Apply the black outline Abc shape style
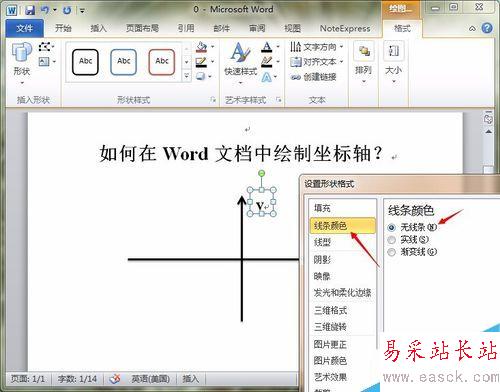The image size is (500, 392). (85, 62)
